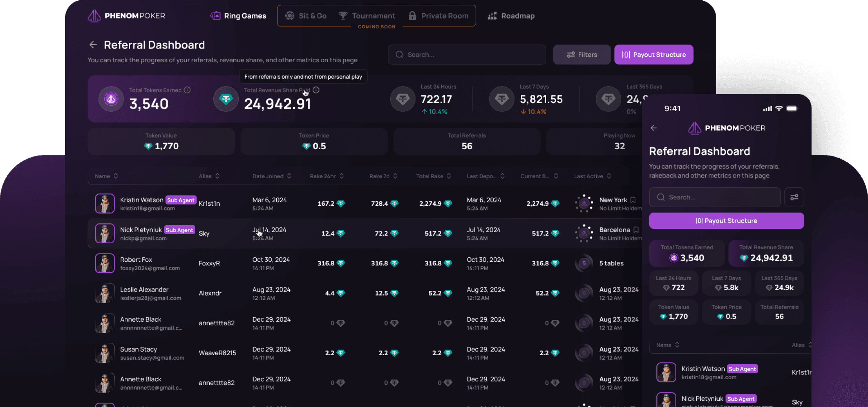Viewport: 868px width, 407px height.
Task: Click the desktop Search input field
Action: (x=467, y=55)
